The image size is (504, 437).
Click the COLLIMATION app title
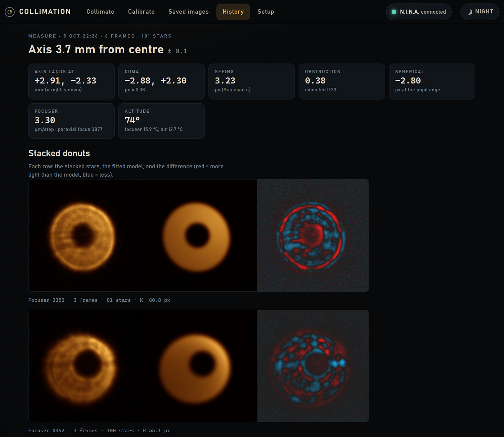point(45,12)
